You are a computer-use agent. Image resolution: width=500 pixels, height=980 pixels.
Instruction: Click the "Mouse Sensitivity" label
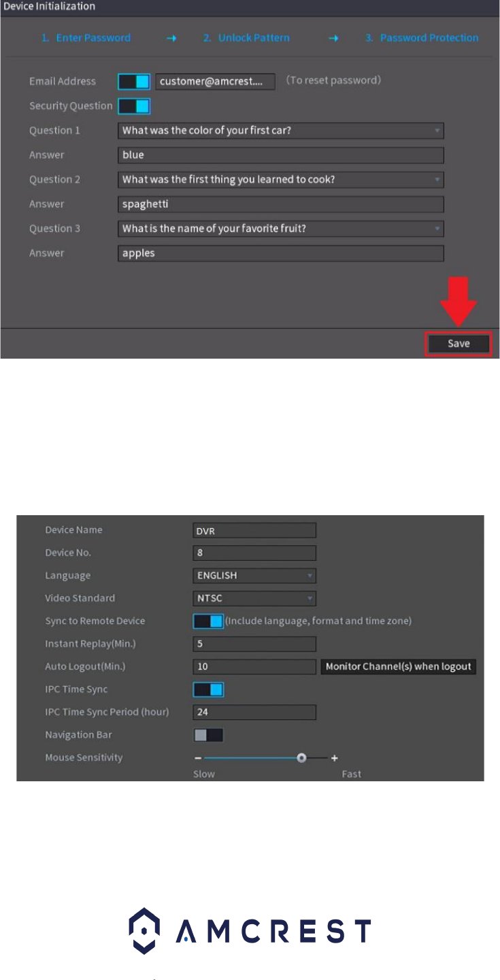coord(84,757)
